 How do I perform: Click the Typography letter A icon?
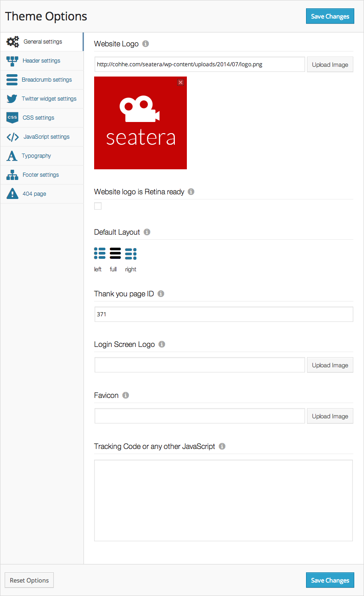click(x=12, y=156)
